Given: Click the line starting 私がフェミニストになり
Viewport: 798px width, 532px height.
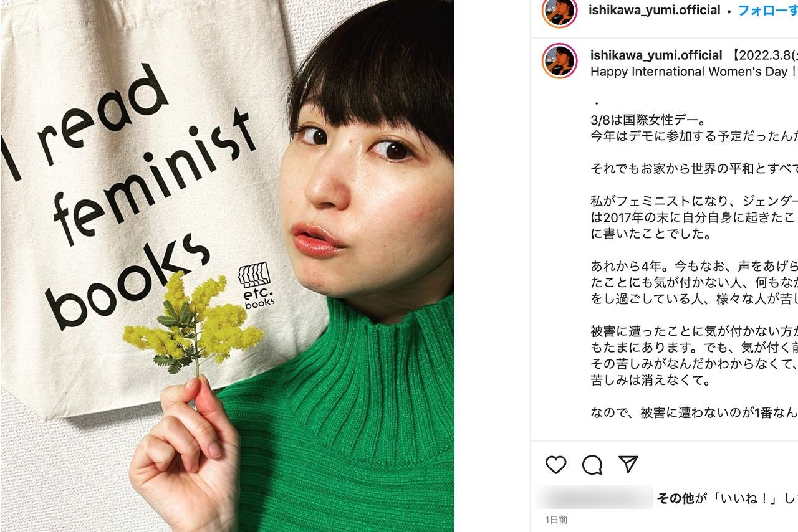Looking at the screenshot, I should (x=694, y=201).
